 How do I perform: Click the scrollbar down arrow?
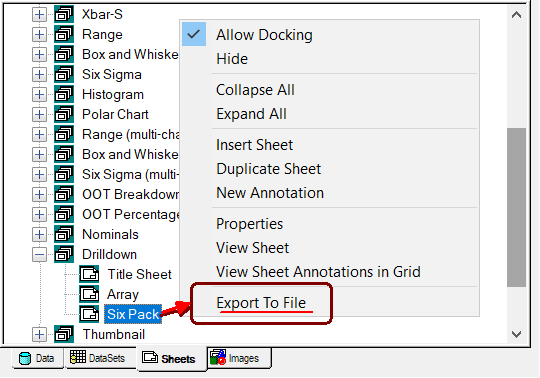(516, 334)
